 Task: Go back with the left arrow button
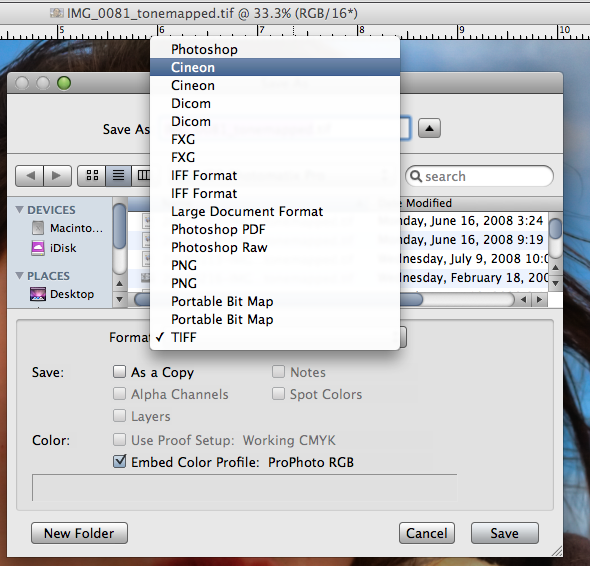click(x=30, y=176)
